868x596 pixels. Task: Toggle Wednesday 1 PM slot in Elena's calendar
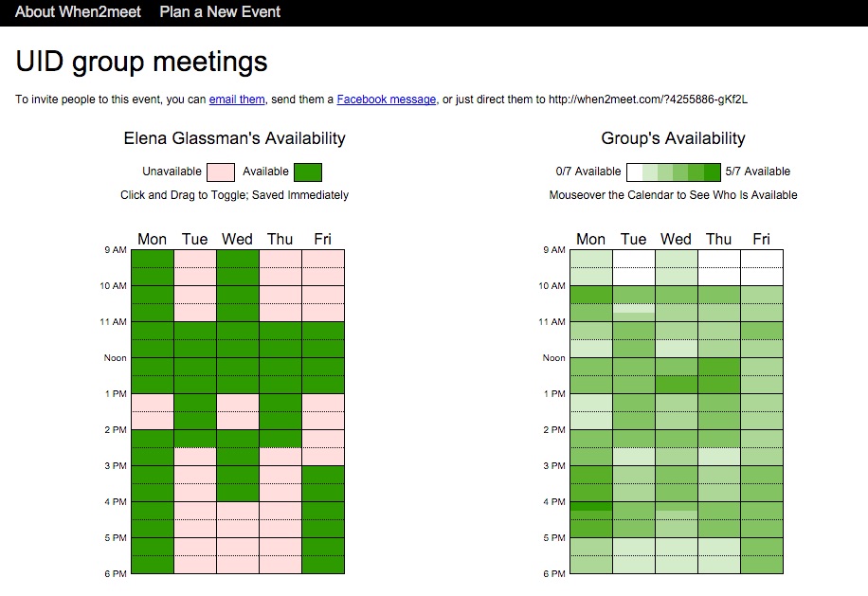click(x=238, y=403)
